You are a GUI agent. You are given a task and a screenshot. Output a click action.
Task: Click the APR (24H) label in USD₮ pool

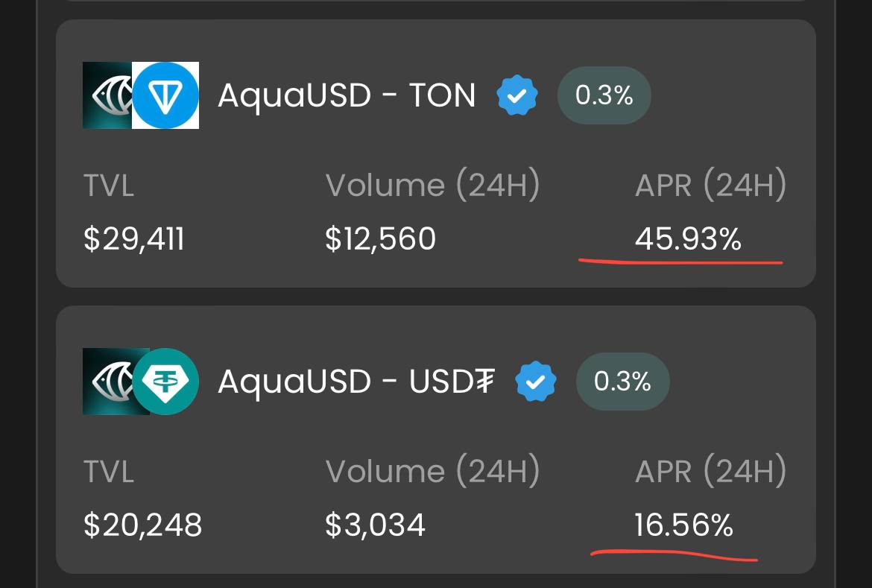click(711, 472)
